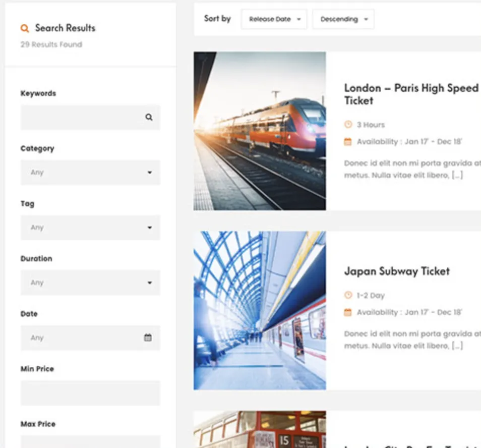Click the [...] read-more on London – Paris description
481x448 pixels.
tap(457, 175)
